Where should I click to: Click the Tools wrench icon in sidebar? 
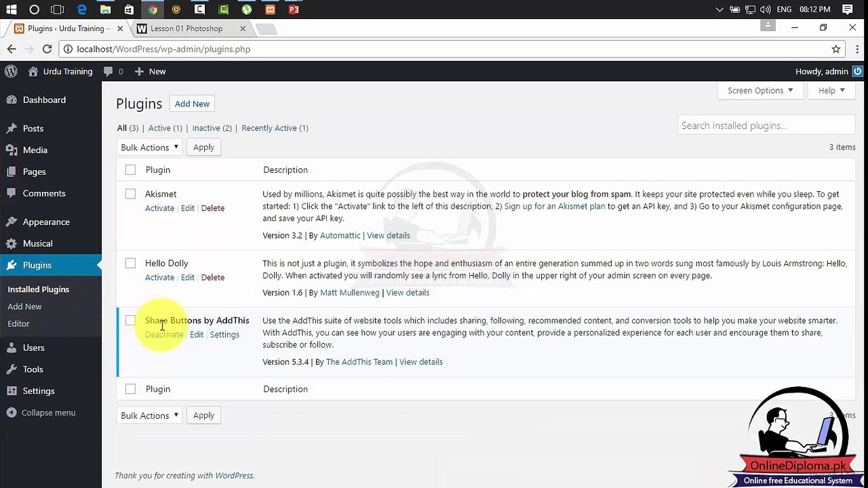coord(12,369)
